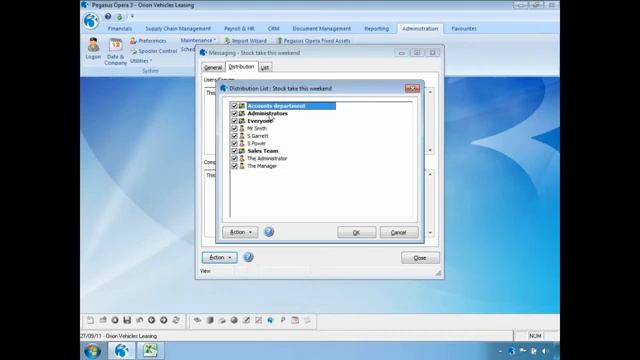Open the quick access toolbar customize arrow
This screenshot has width=640, height=360.
[x=132, y=16]
